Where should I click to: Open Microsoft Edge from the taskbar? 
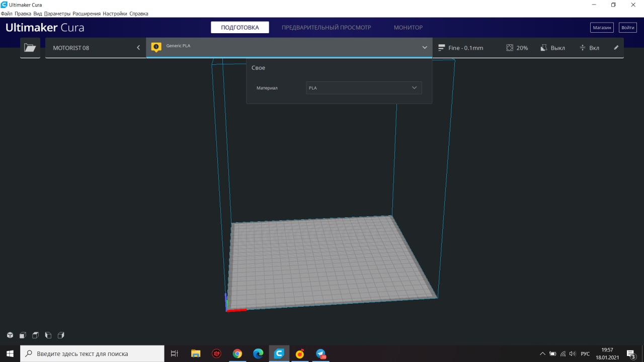tap(258, 353)
